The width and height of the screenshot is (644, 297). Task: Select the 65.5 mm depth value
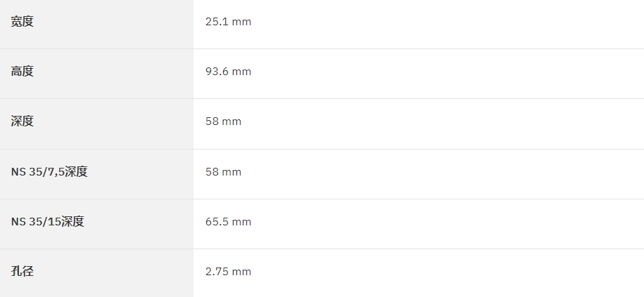228,222
